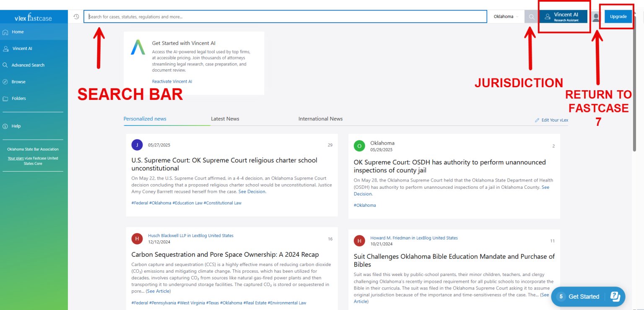644x310 pixels.
Task: Click the #Education Law tag
Action: 187,203
